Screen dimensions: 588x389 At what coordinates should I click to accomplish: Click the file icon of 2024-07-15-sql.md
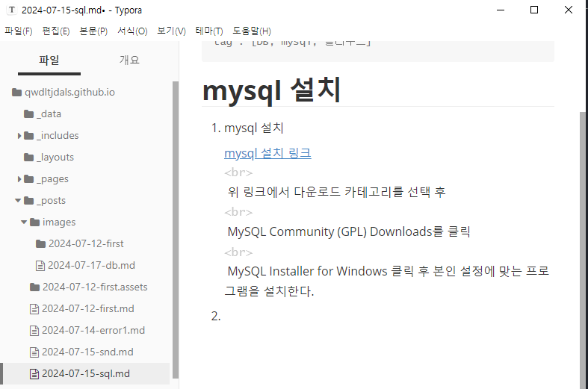(x=34, y=374)
